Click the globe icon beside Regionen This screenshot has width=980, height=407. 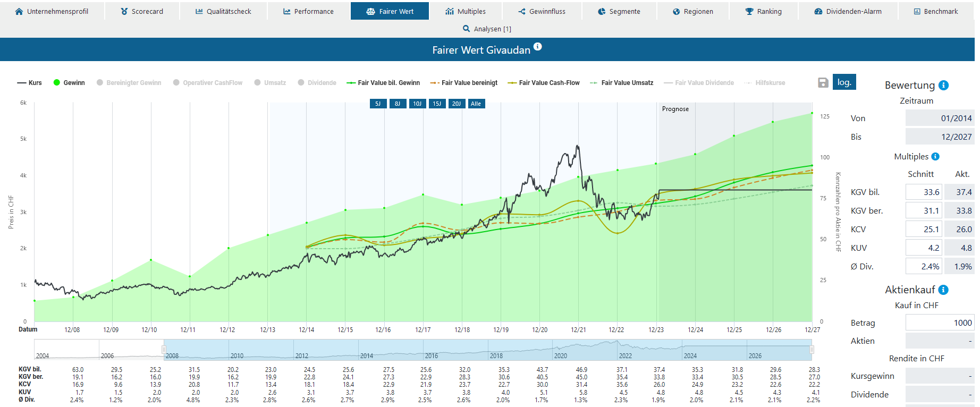point(676,11)
